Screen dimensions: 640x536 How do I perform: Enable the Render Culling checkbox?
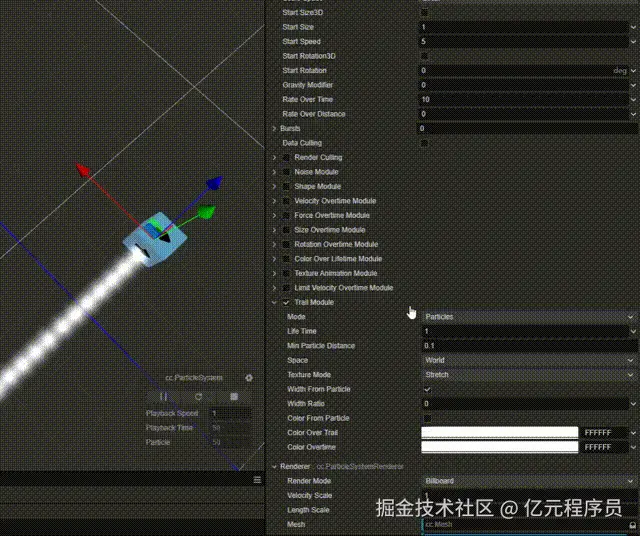[286, 158]
